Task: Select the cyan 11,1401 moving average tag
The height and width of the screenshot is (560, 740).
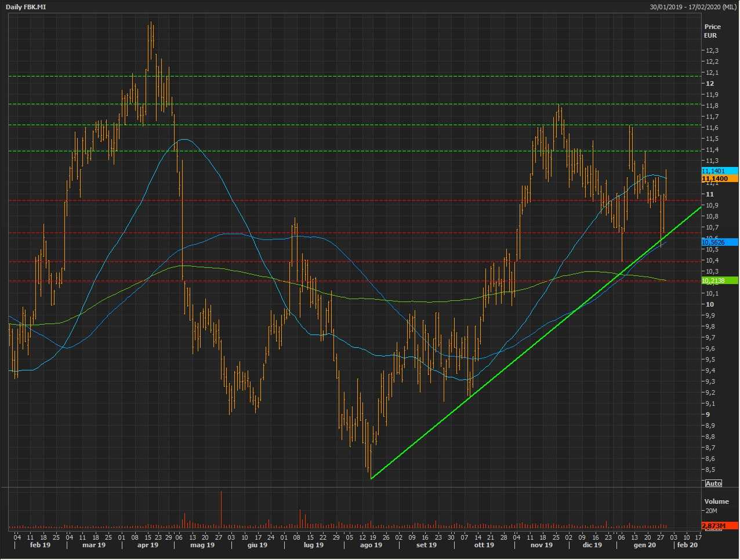Action: (x=719, y=171)
